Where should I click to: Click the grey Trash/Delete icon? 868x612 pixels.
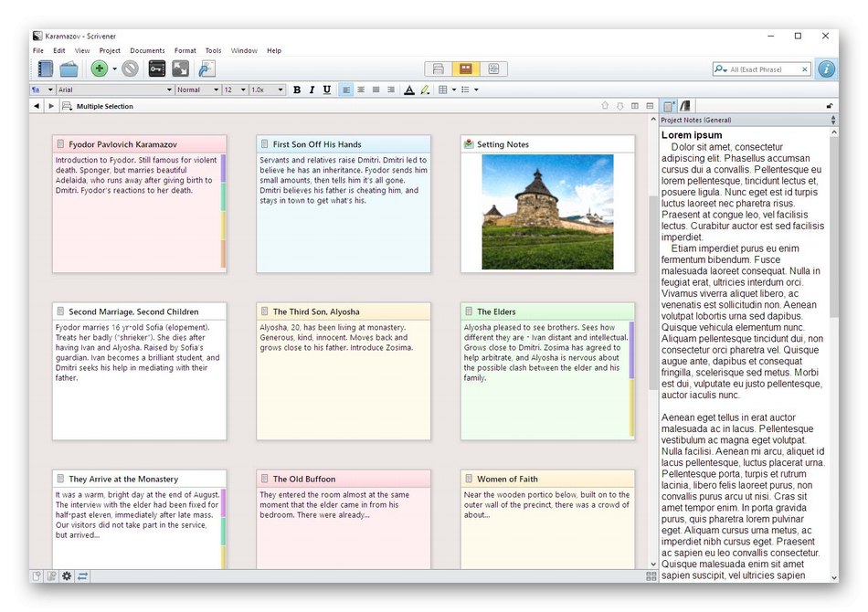pyautogui.click(x=130, y=69)
